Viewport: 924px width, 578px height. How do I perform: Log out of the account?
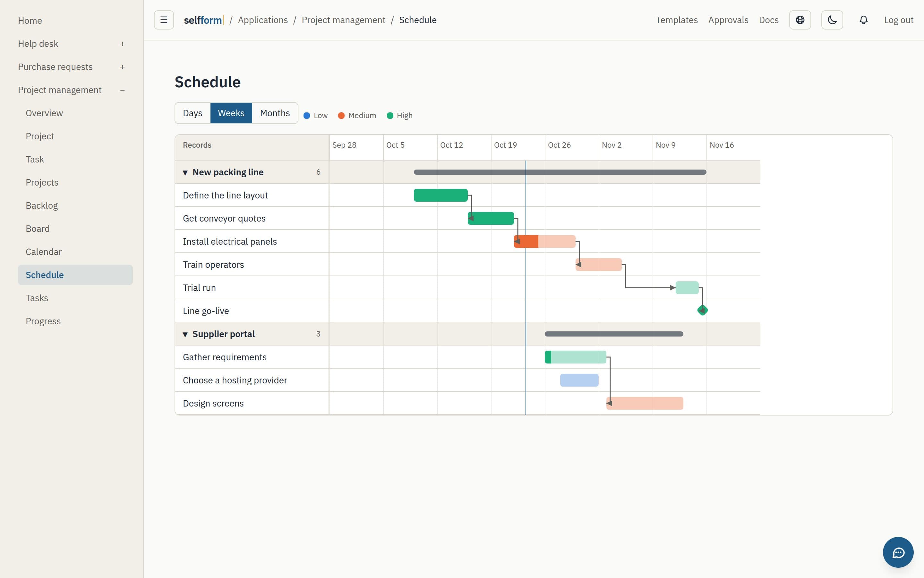click(898, 20)
